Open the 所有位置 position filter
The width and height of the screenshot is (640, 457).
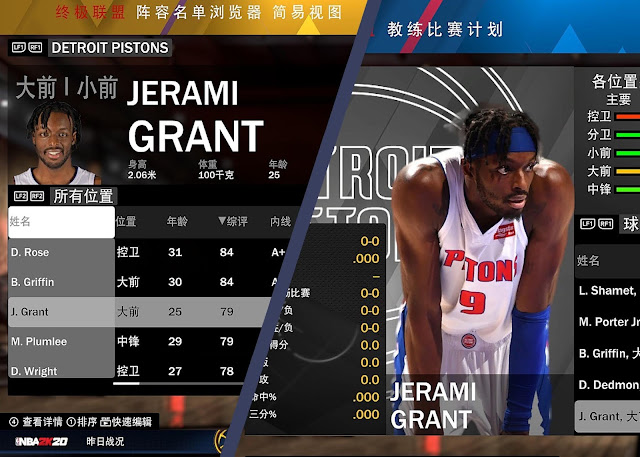click(x=84, y=196)
